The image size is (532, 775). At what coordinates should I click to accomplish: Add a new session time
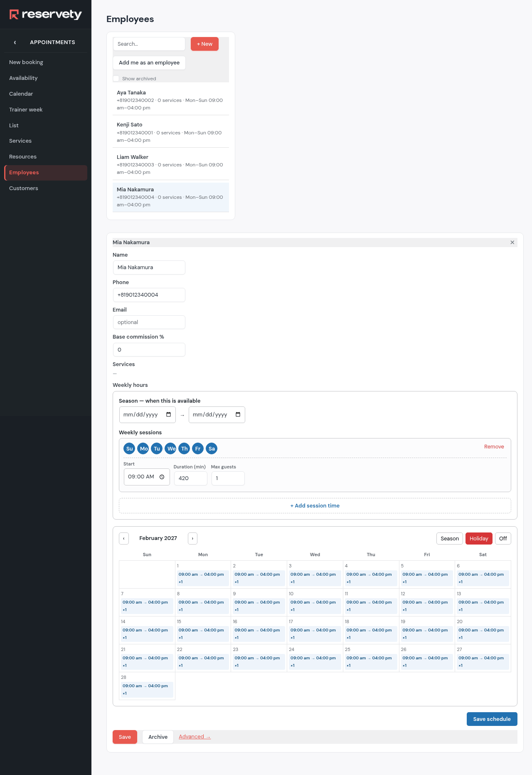[x=315, y=506]
